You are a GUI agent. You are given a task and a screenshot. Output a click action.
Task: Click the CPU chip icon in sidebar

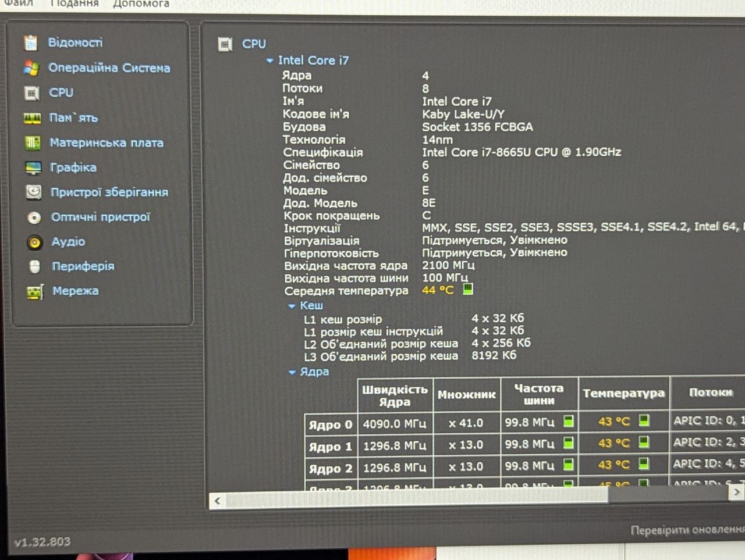(31, 93)
